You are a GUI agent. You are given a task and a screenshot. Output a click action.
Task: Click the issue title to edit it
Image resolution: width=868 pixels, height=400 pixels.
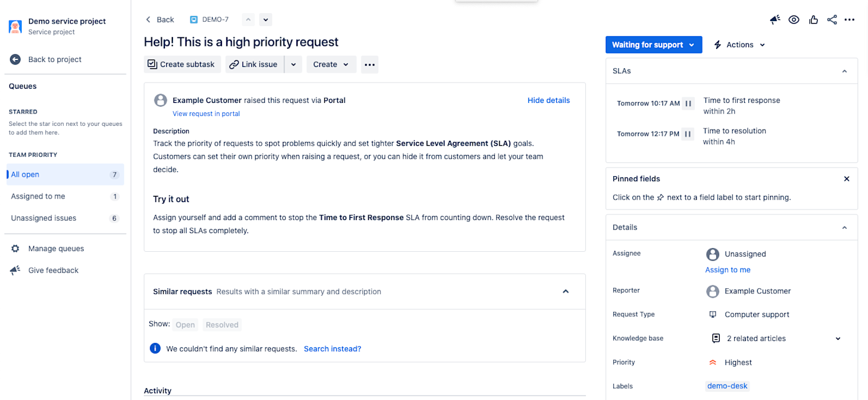pos(241,42)
